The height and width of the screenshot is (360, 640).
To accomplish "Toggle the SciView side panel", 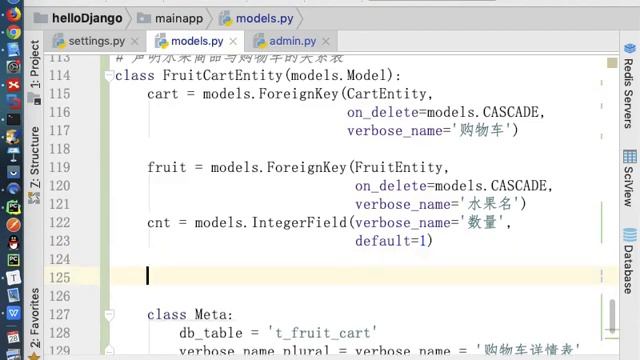I will point(629,186).
